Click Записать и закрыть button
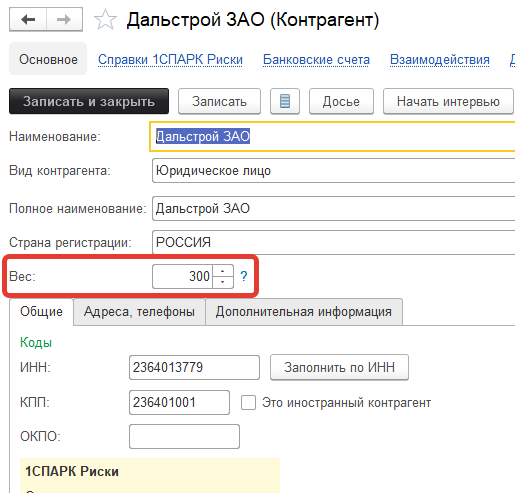 point(89,101)
